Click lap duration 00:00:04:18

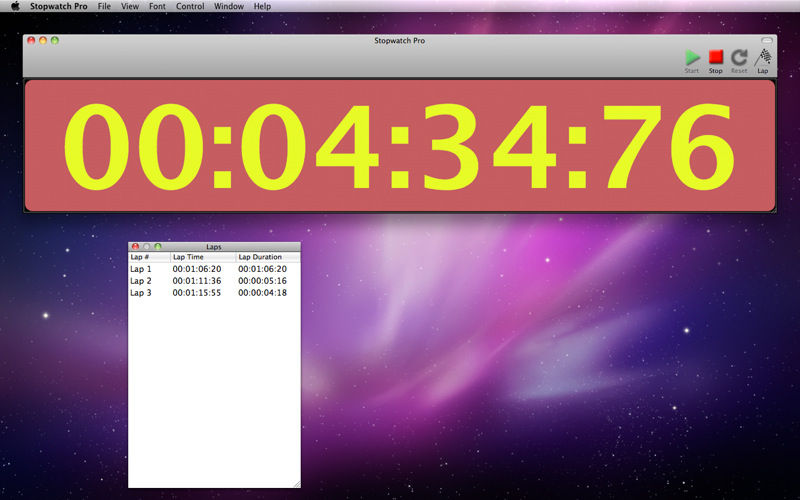coord(262,293)
